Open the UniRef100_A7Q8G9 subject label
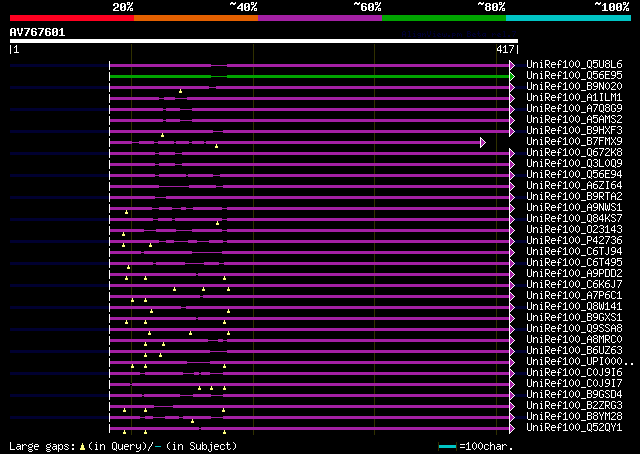The width and height of the screenshot is (640, 454). pyautogui.click(x=574, y=109)
